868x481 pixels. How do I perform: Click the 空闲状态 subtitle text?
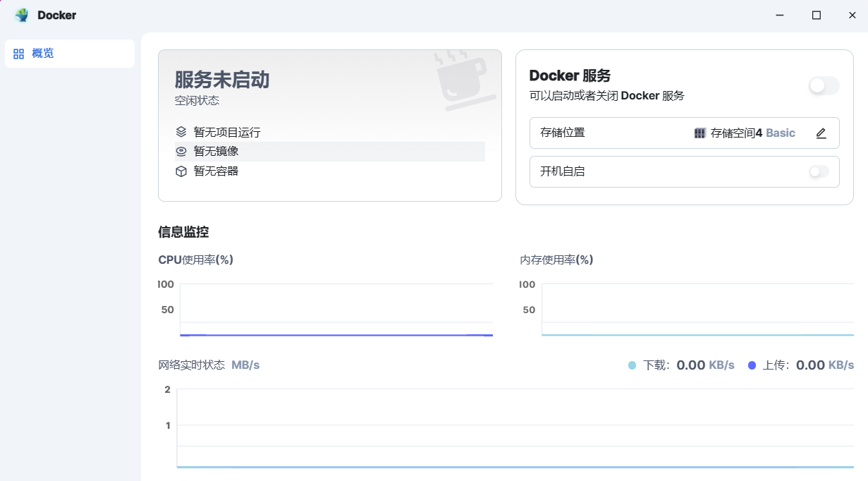(x=197, y=101)
